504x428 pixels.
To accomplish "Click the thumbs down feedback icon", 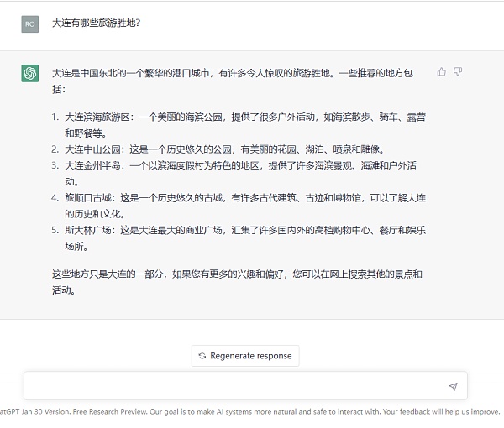I will tap(458, 72).
